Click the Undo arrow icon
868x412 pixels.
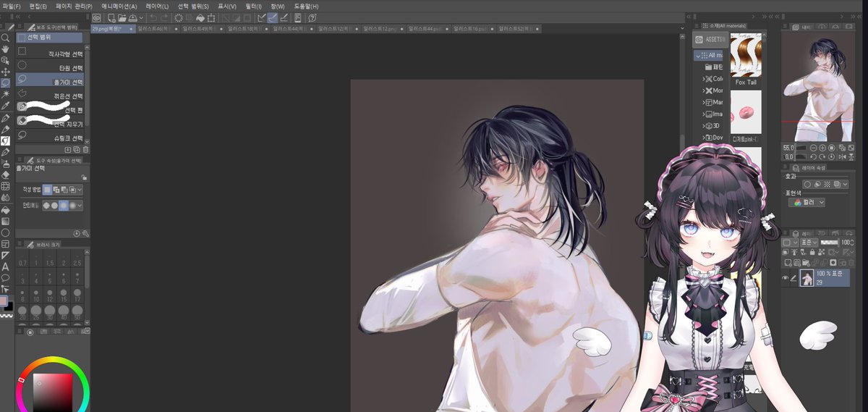(153, 17)
